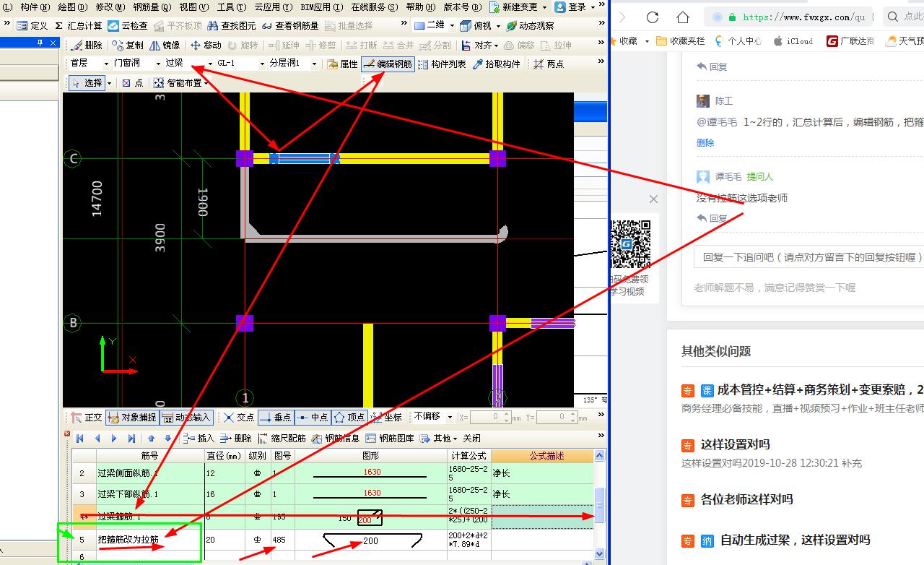Activate 拾取构件 pick component tool

click(x=496, y=64)
